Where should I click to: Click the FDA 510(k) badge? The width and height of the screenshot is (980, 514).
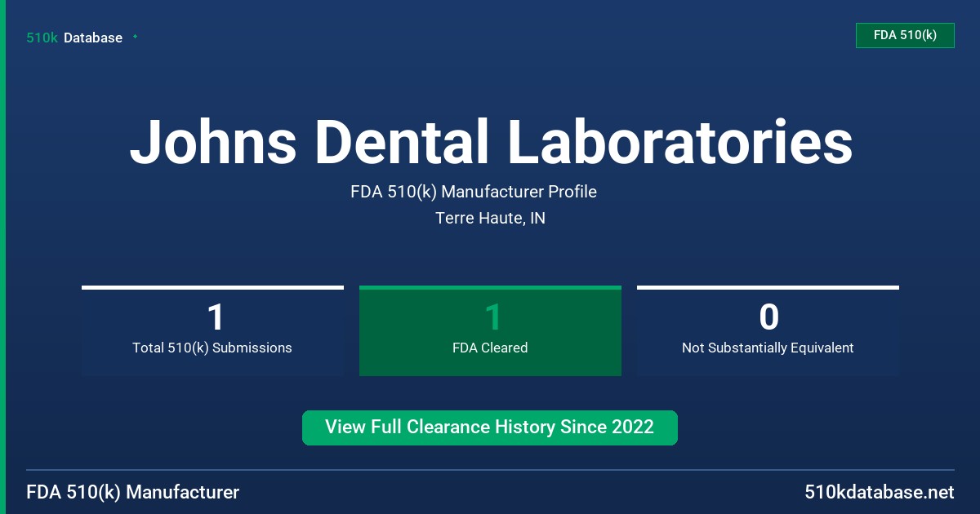(905, 35)
